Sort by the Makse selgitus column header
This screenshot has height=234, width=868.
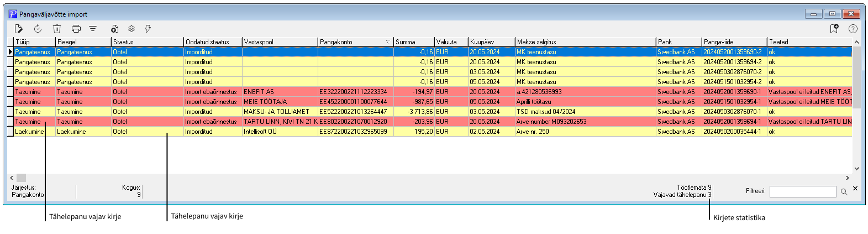[x=585, y=41]
